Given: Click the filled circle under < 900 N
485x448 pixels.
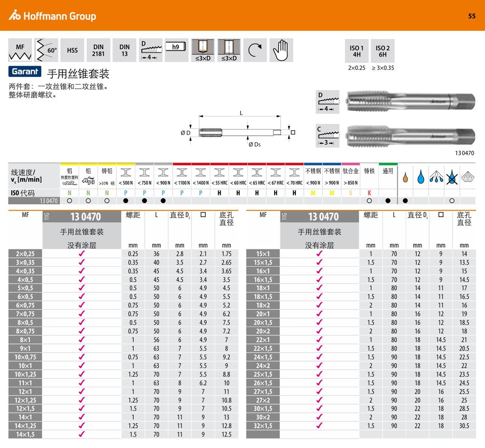Looking at the screenshot, I should point(163,201).
